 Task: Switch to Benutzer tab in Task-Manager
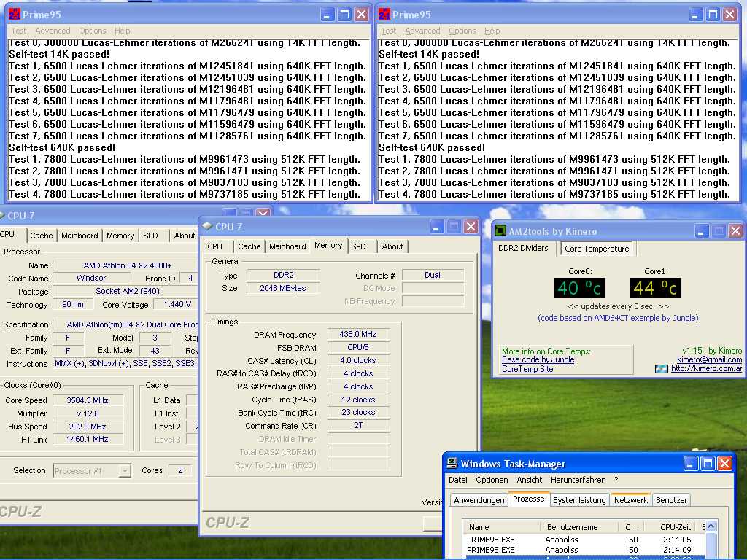pyautogui.click(x=671, y=500)
